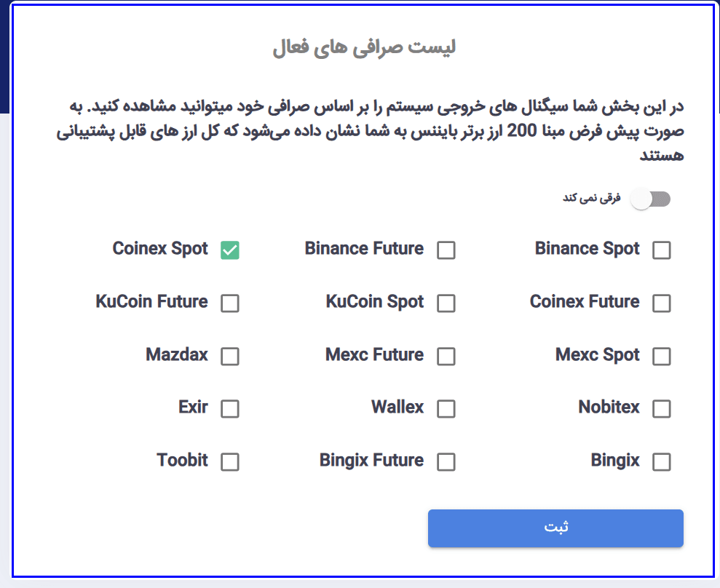Viewport: 720px width, 588px height.
Task: Check the Mexc Spot checkbox
Action: [x=662, y=357]
